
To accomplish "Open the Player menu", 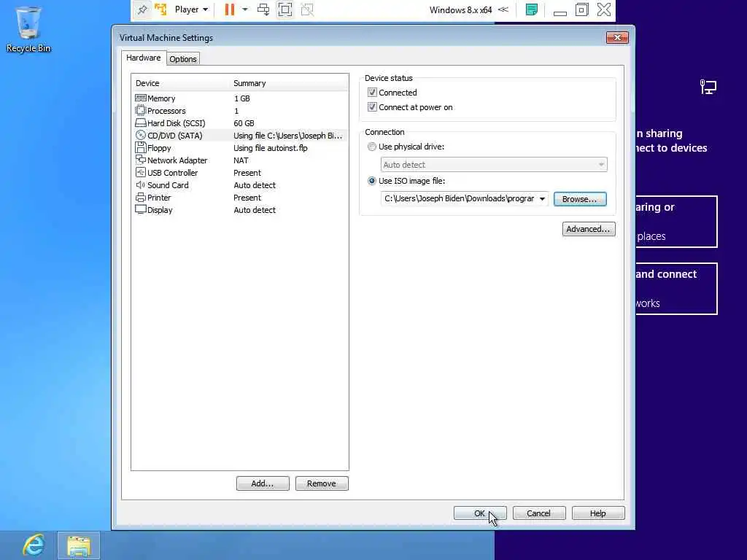I will tap(191, 9).
